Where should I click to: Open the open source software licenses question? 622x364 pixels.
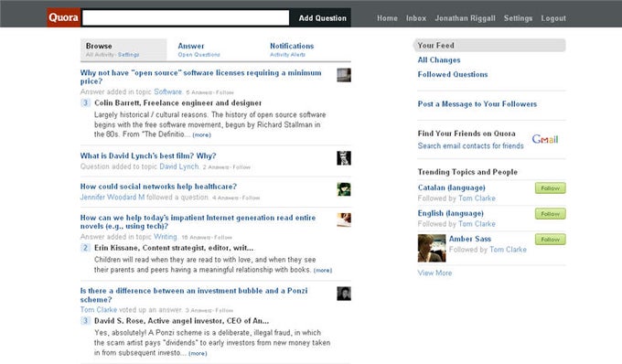pos(200,77)
